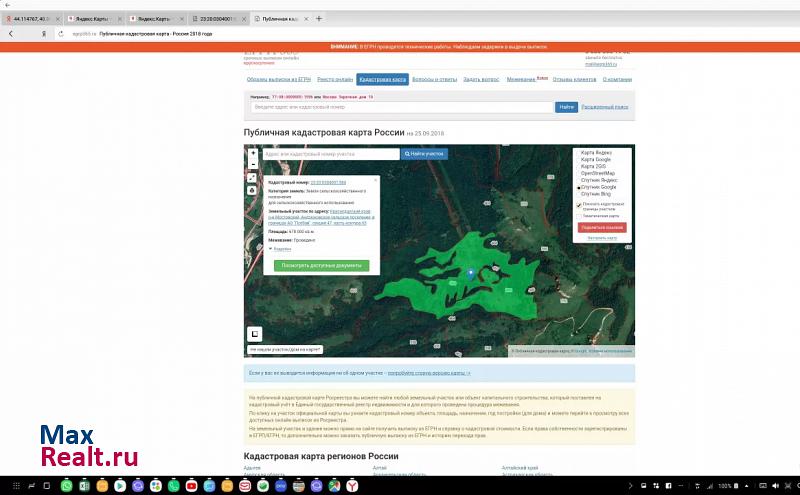Open a new browser tab with plus
The width and height of the screenshot is (800, 495).
point(319,19)
